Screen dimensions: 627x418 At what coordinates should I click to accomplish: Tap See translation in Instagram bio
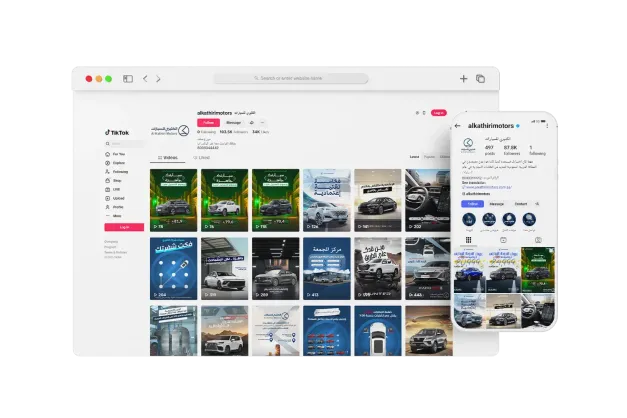474,182
